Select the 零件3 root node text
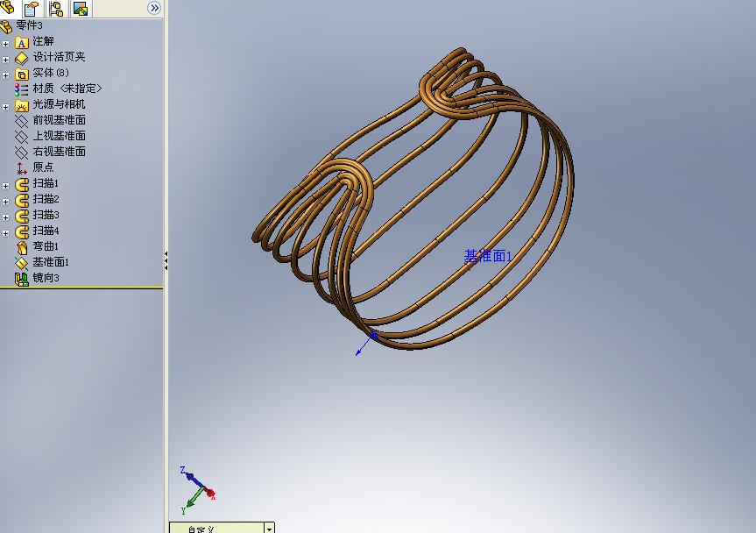Viewport: 756px width, 533px height. (30, 25)
